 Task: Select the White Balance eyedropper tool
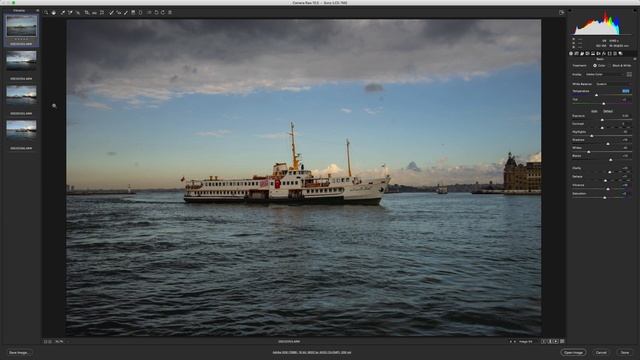(x=63, y=12)
